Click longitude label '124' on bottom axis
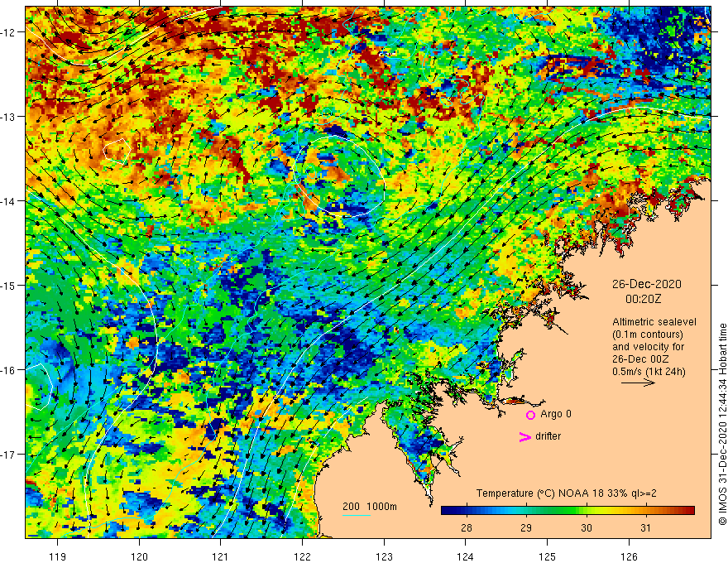This screenshot has height=563, width=728. [x=466, y=556]
